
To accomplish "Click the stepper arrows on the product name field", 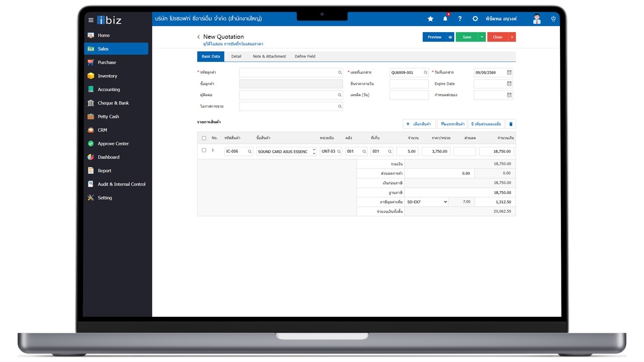I will click(314, 151).
